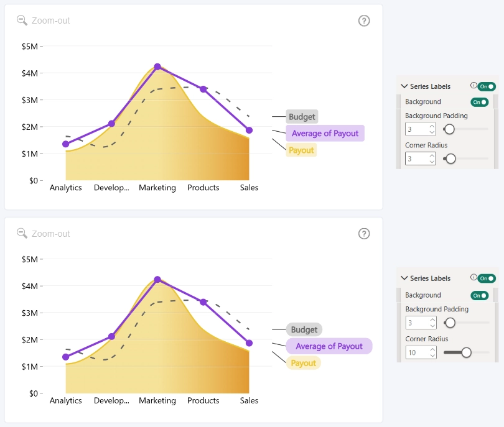
Task: Decrease lower Corner Radius value of 10
Action: [x=432, y=356]
